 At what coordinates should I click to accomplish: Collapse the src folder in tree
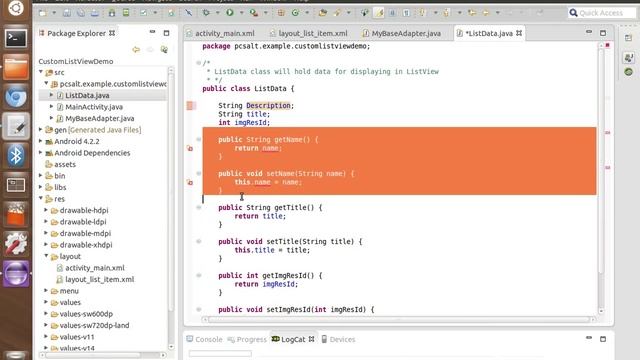41,72
